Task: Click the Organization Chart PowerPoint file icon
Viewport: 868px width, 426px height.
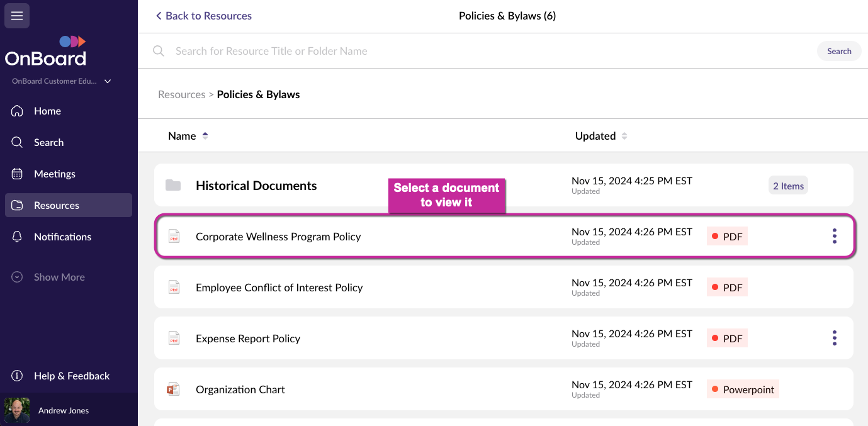Action: 173,390
